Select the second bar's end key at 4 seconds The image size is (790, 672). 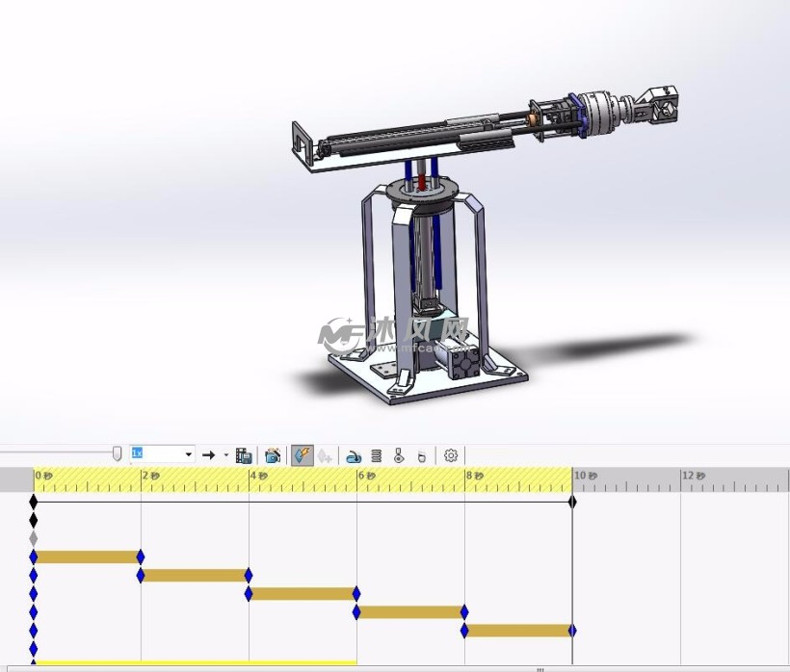tap(248, 576)
